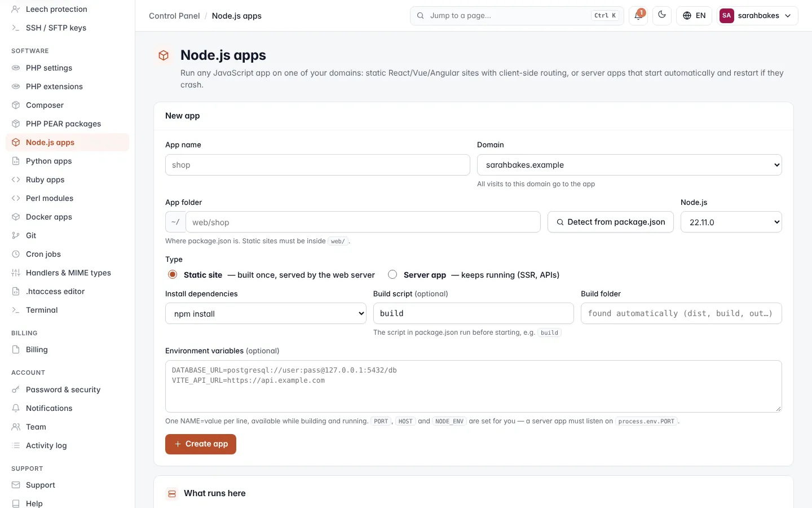
Task: Click the Docker apps sidebar icon
Action: coord(16,217)
